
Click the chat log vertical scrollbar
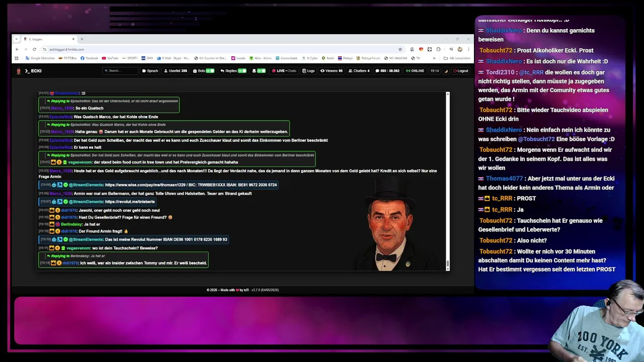(448, 181)
